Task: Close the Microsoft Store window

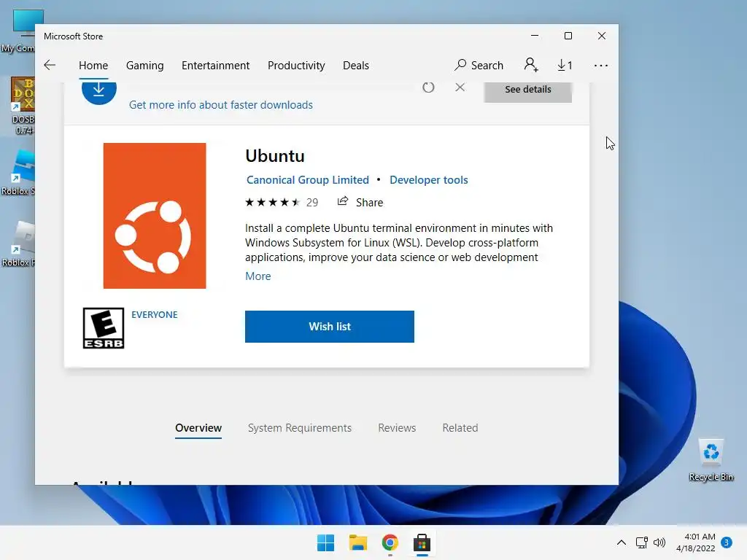Action: 602,36
